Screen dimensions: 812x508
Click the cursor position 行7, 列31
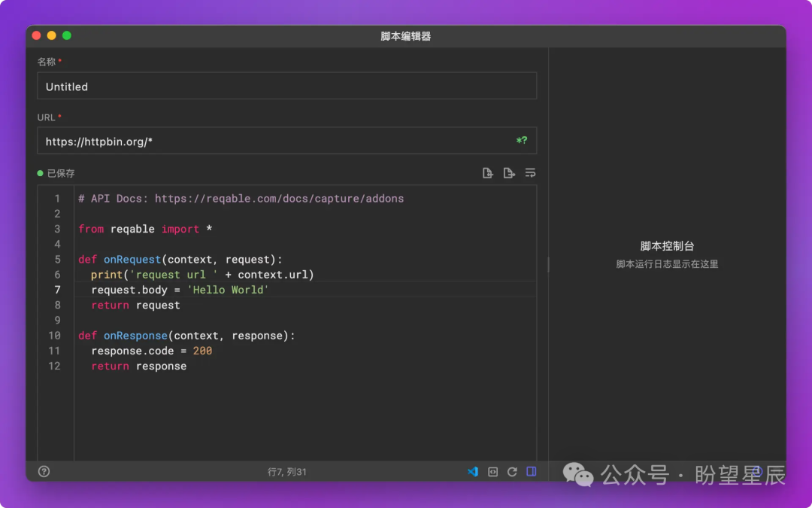[x=287, y=472]
